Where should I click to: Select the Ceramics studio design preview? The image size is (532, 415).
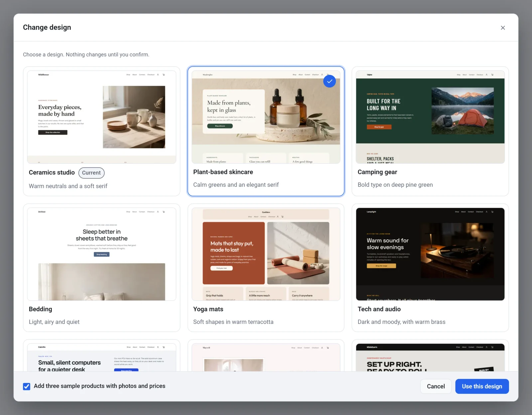[101, 117]
